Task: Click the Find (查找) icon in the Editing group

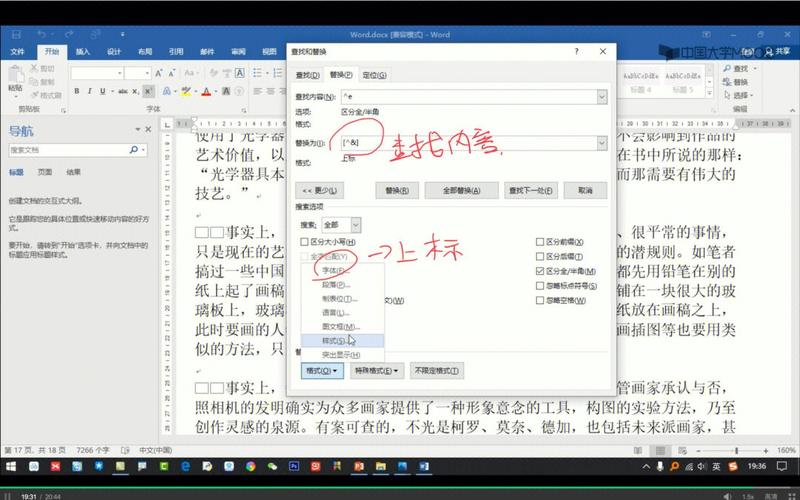Action: [727, 68]
